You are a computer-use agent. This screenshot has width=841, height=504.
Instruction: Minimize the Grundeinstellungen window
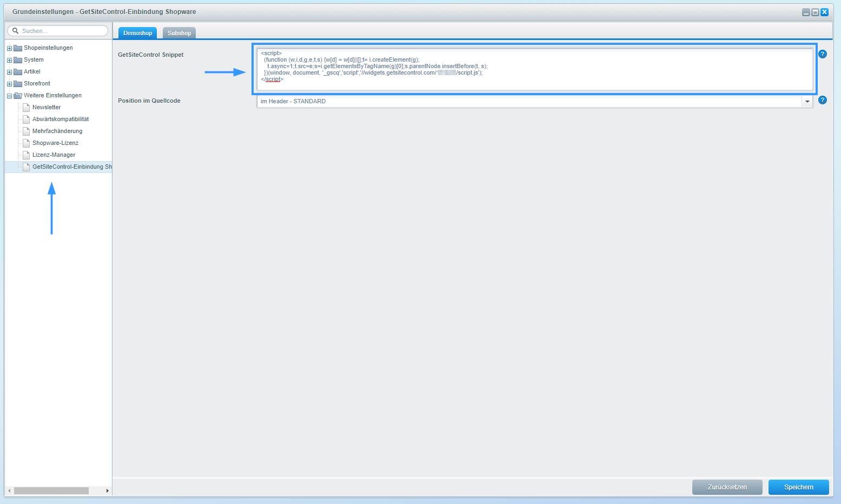806,12
